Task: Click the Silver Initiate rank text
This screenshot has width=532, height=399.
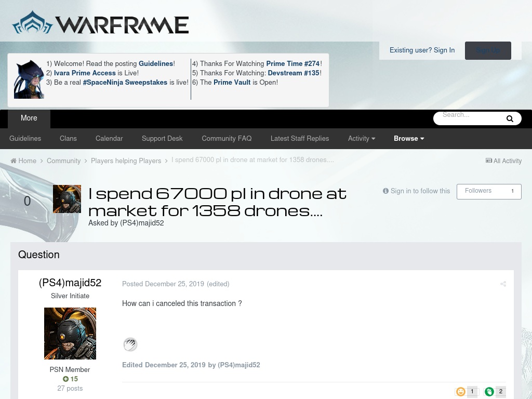Action: click(x=70, y=296)
